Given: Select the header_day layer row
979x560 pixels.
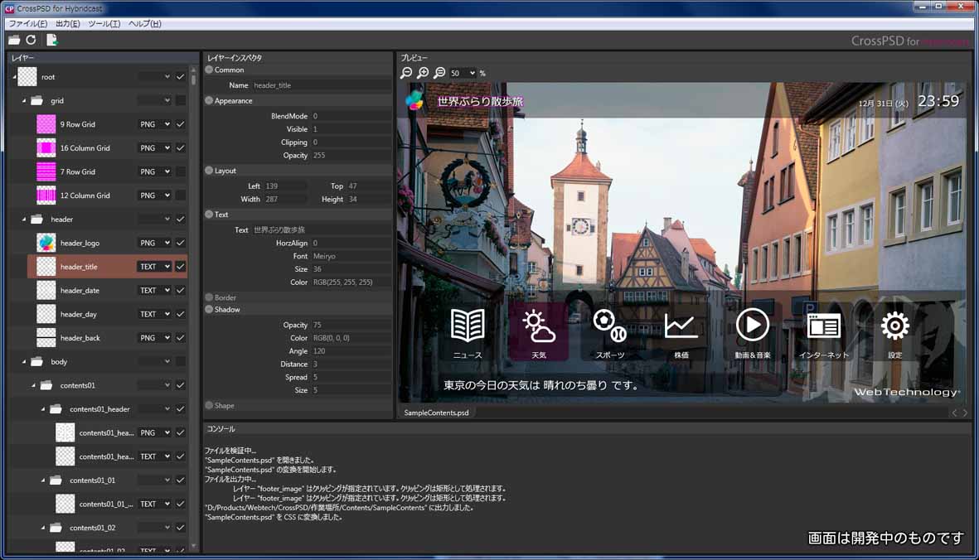Looking at the screenshot, I should point(108,314).
